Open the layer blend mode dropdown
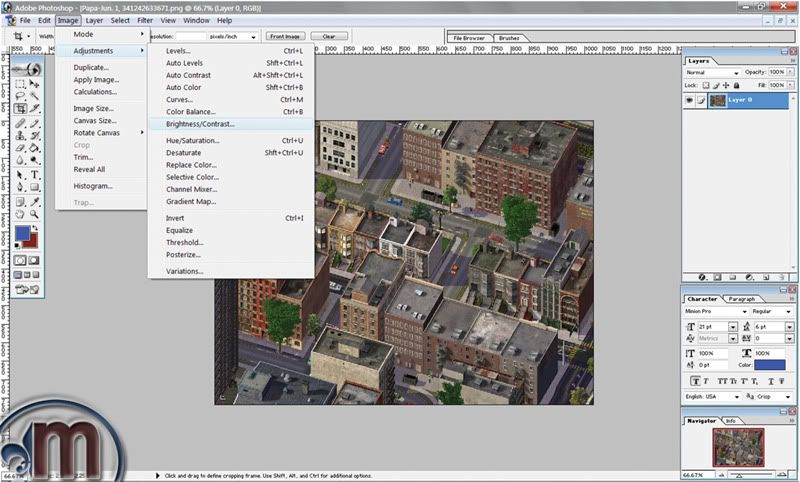800x482 pixels. 712,72
